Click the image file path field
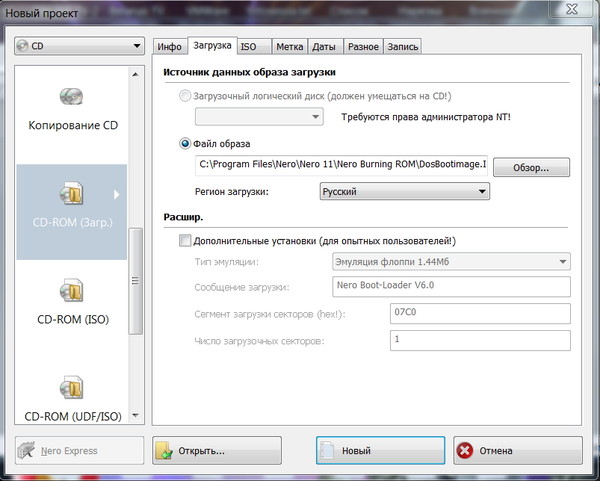Screen dimensions: 600x481 click(x=341, y=165)
